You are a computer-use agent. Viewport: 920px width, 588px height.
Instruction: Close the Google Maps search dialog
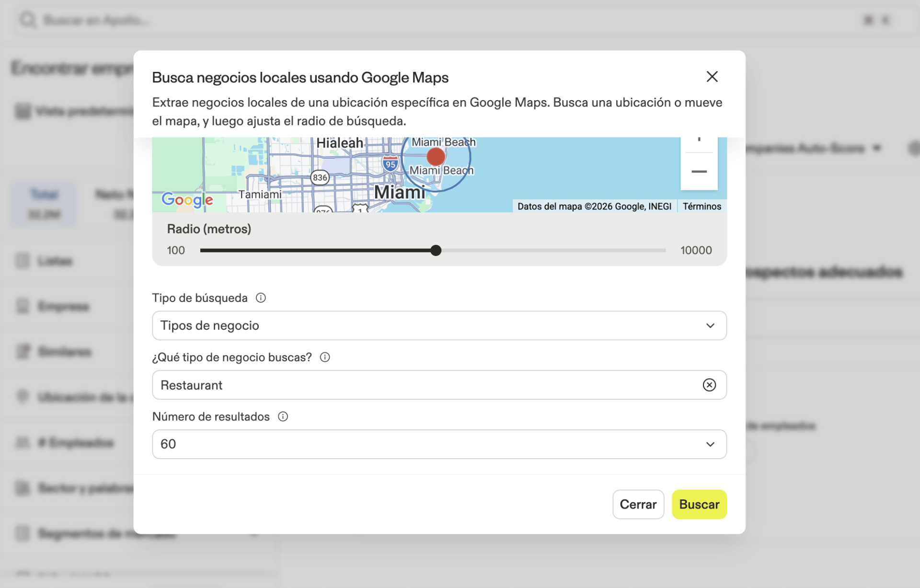coord(712,77)
